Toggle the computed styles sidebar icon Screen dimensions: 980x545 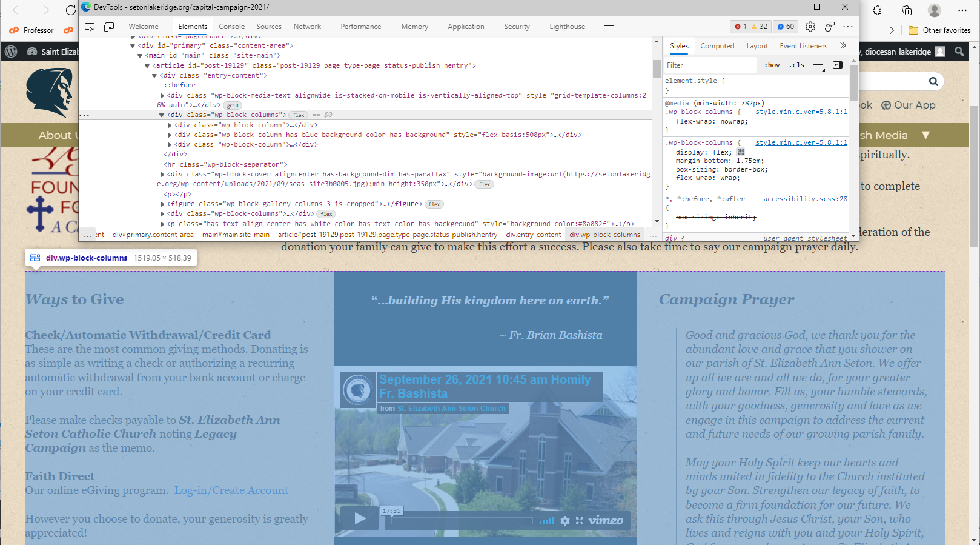(838, 65)
